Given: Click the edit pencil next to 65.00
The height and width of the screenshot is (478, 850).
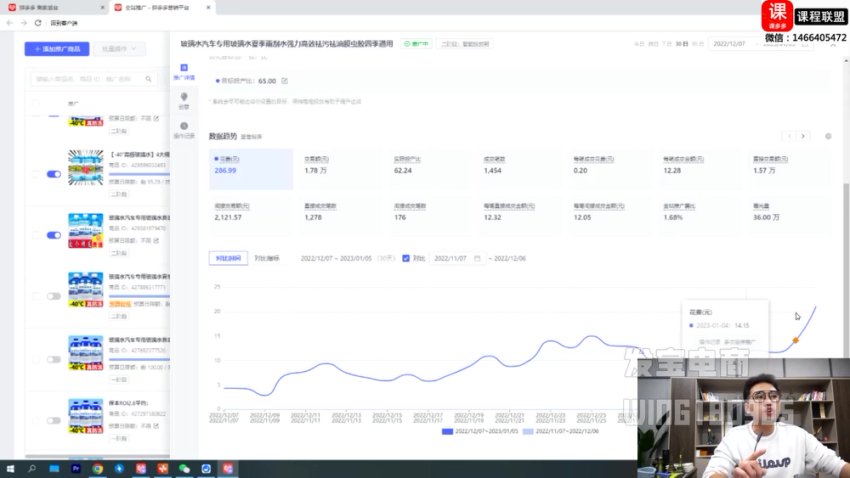Looking at the screenshot, I should pyautogui.click(x=285, y=80).
